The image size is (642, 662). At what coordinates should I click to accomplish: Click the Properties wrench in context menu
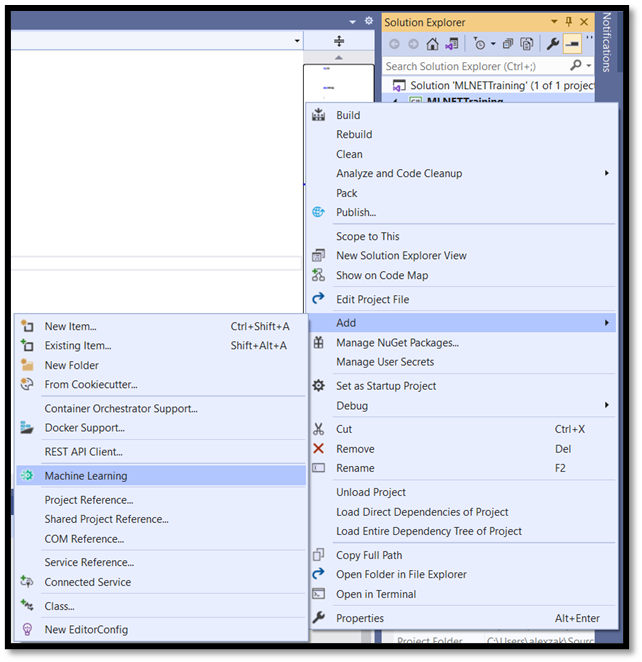(x=318, y=617)
